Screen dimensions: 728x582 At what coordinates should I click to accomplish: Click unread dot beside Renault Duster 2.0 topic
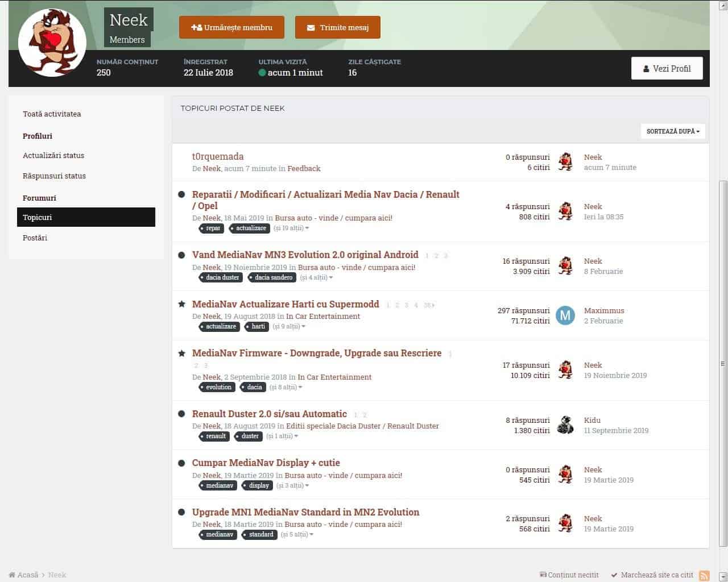[181, 414]
